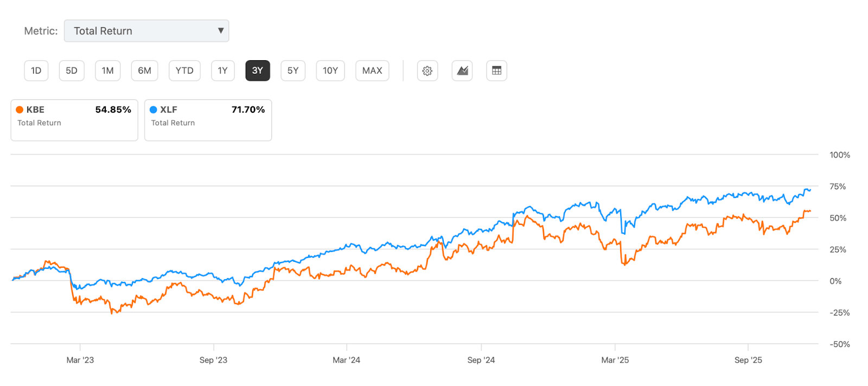Switch to the 1Y range
Viewport: 868px width, 386px height.
pyautogui.click(x=222, y=70)
